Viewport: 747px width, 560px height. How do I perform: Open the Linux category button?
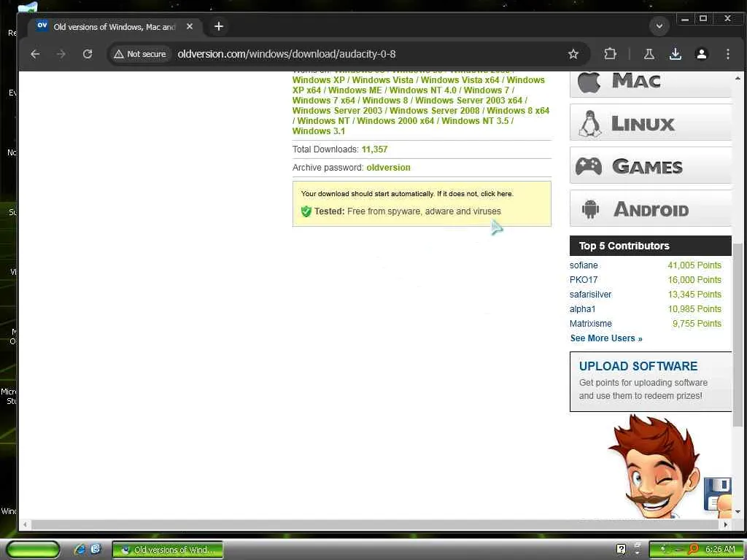(650, 122)
